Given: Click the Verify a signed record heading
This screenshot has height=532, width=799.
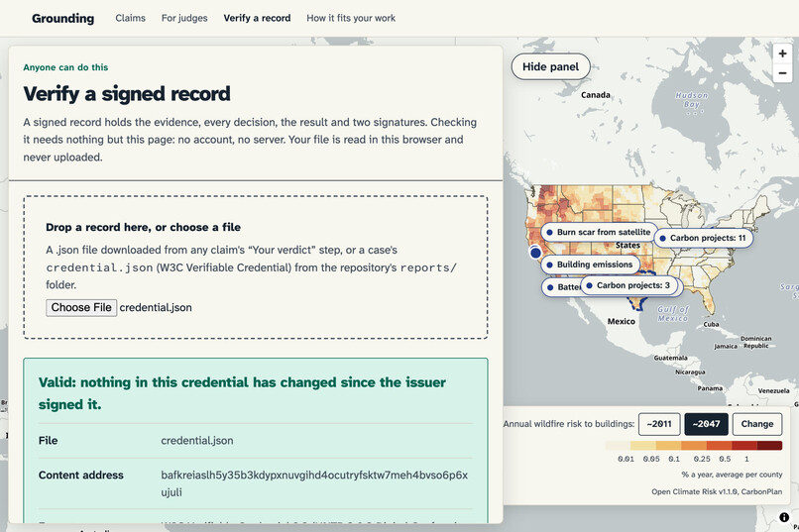Looking at the screenshot, I should point(127,94).
